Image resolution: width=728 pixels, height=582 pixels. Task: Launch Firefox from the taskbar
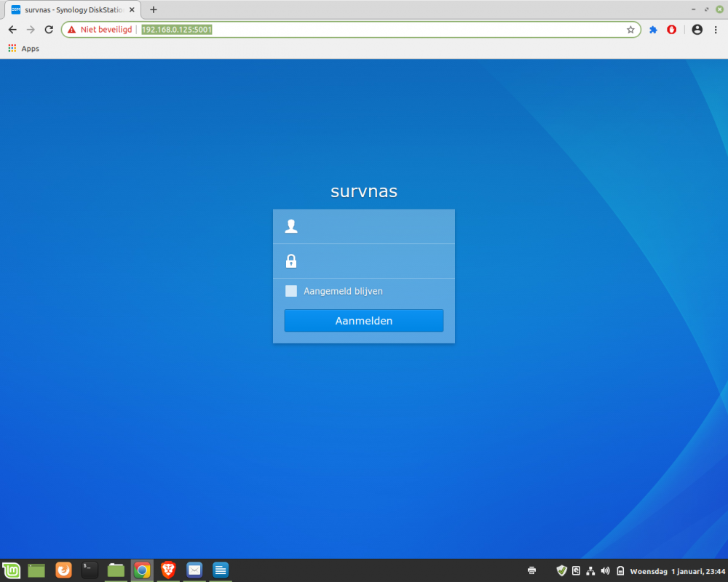coord(63,570)
